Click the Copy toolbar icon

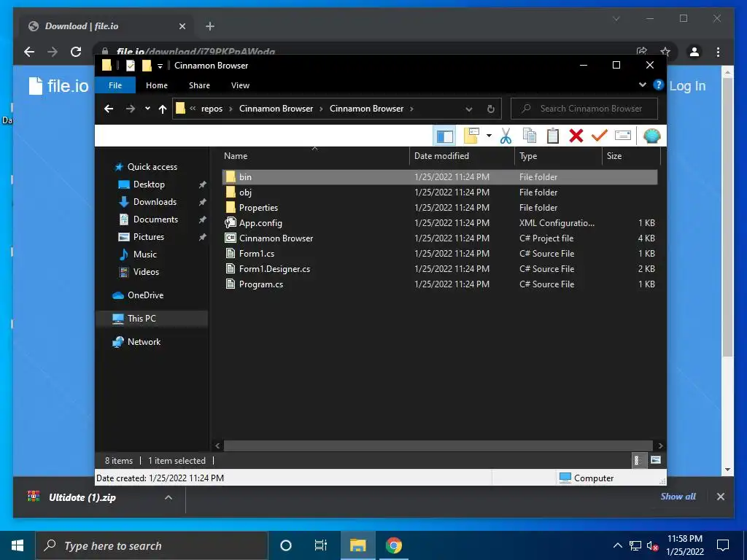pos(530,136)
